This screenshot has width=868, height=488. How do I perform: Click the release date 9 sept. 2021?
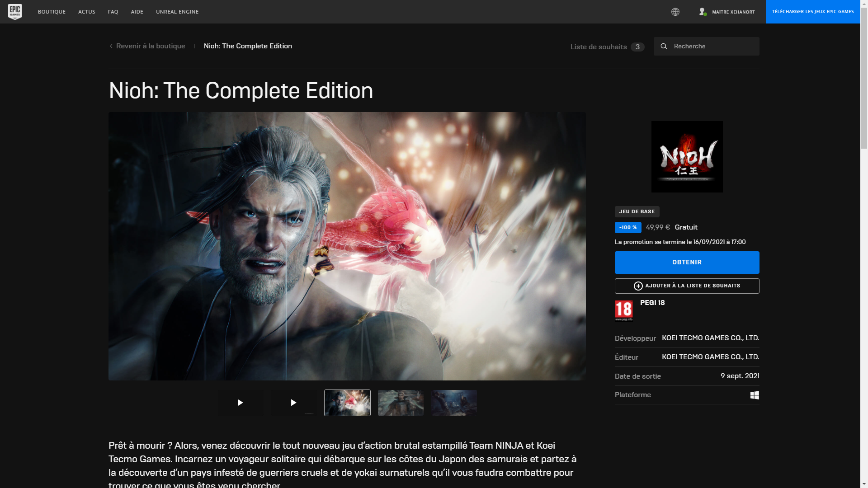point(740,376)
